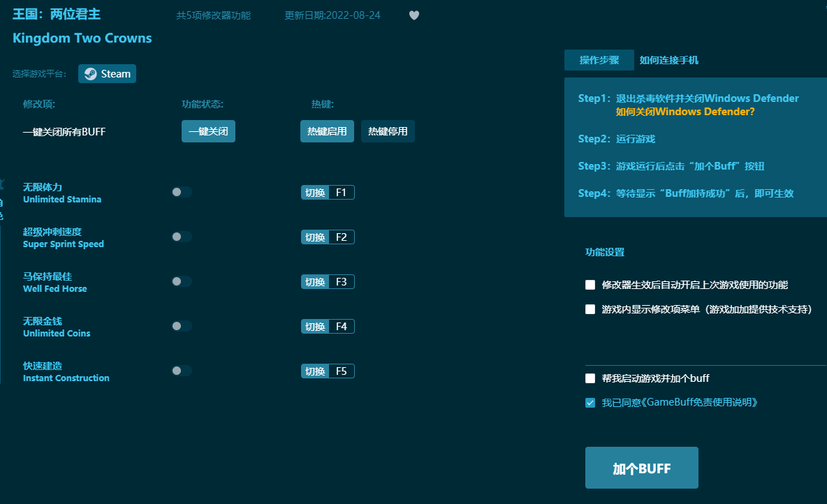Image resolution: width=827 pixels, height=504 pixels.
Task: Click the 加个BUFF button
Action: click(x=642, y=468)
